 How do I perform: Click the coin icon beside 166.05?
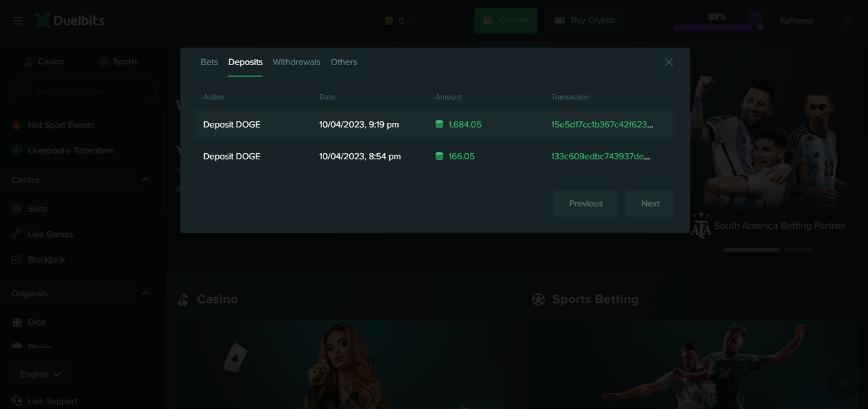[439, 157]
